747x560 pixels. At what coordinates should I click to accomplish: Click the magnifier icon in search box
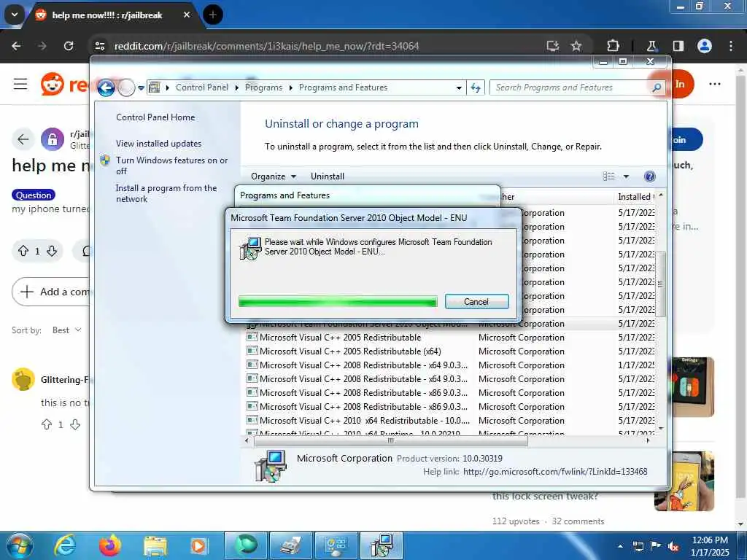tap(657, 87)
